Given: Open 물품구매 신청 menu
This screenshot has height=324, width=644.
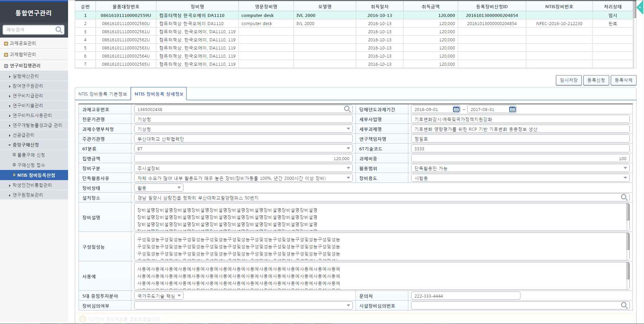Looking at the screenshot, I should coord(31,155).
